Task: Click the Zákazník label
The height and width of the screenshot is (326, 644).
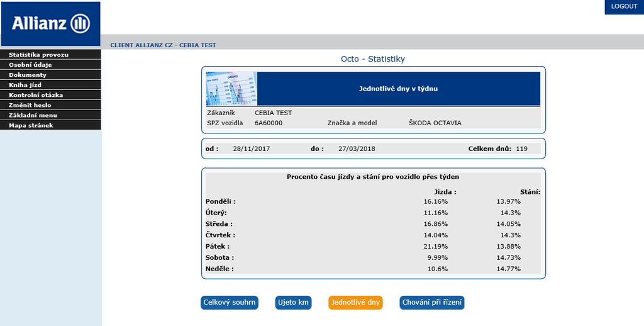Action: [221, 113]
